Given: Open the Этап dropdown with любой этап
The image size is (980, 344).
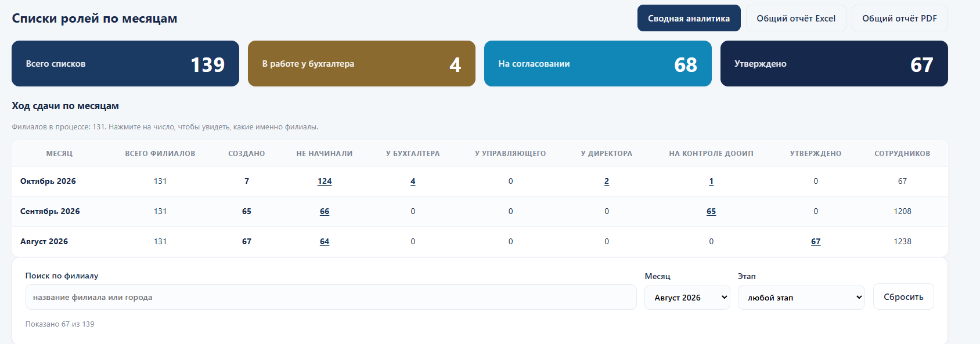Looking at the screenshot, I should pyautogui.click(x=801, y=298).
